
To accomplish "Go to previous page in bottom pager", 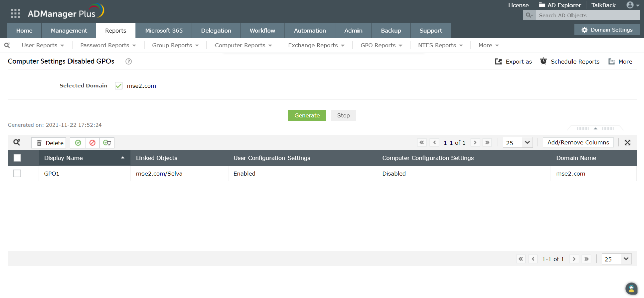I will click(x=533, y=259).
